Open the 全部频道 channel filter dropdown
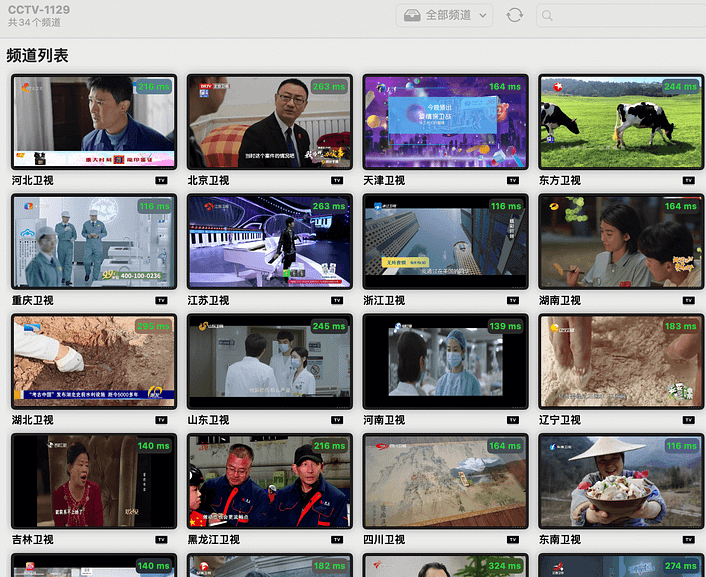Image resolution: width=706 pixels, height=577 pixels. (444, 15)
